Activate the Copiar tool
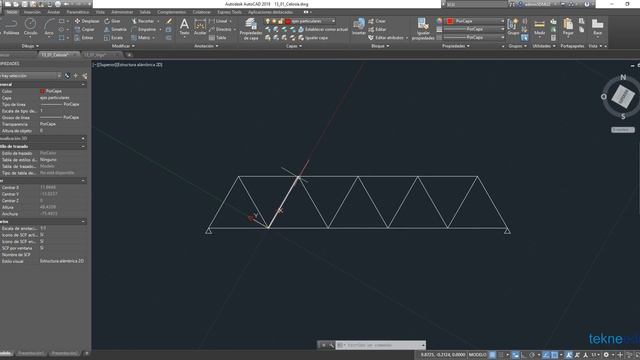 tap(85, 29)
